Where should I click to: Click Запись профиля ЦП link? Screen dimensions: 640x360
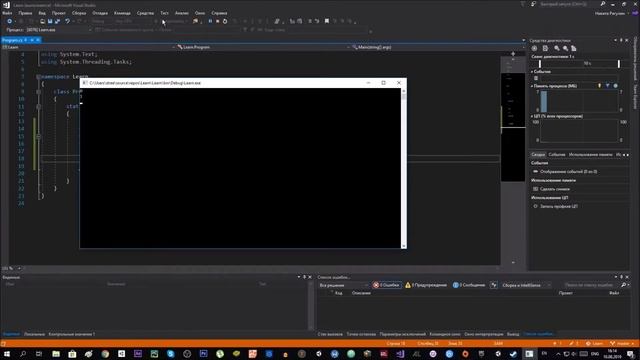[559, 207]
